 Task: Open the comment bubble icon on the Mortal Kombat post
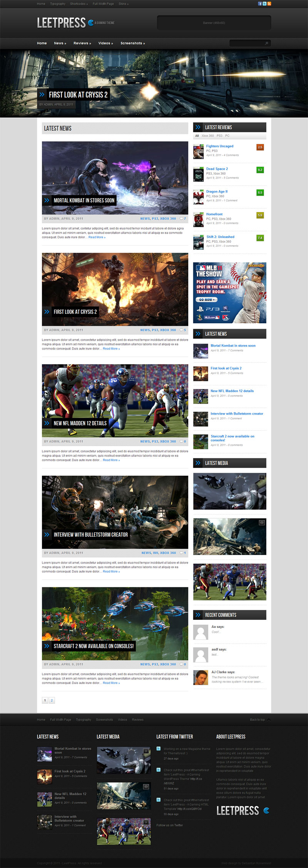coord(182,219)
